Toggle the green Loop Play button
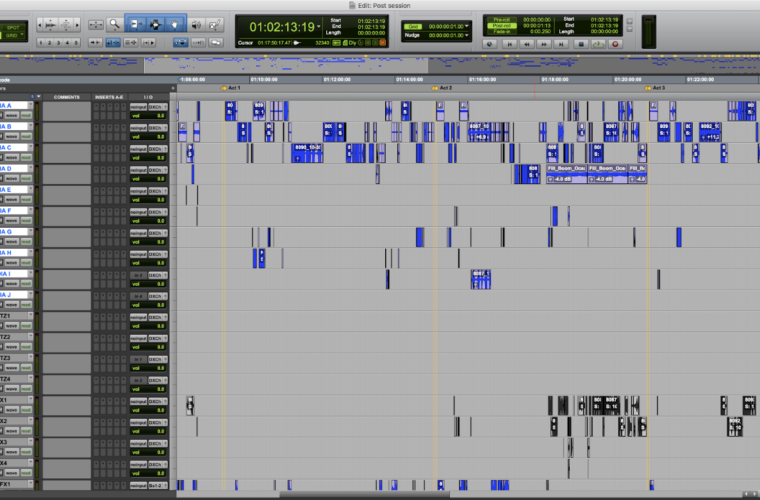760x500 pixels. pos(598,44)
